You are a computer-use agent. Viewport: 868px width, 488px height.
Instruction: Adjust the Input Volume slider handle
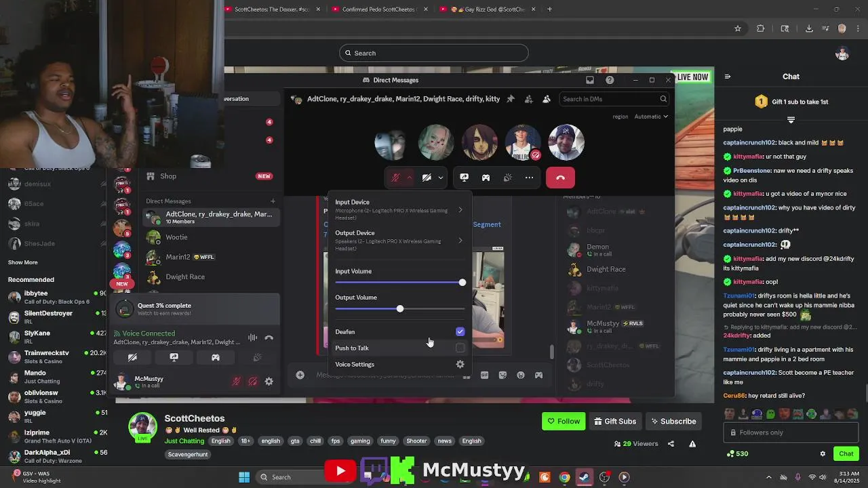pyautogui.click(x=462, y=283)
